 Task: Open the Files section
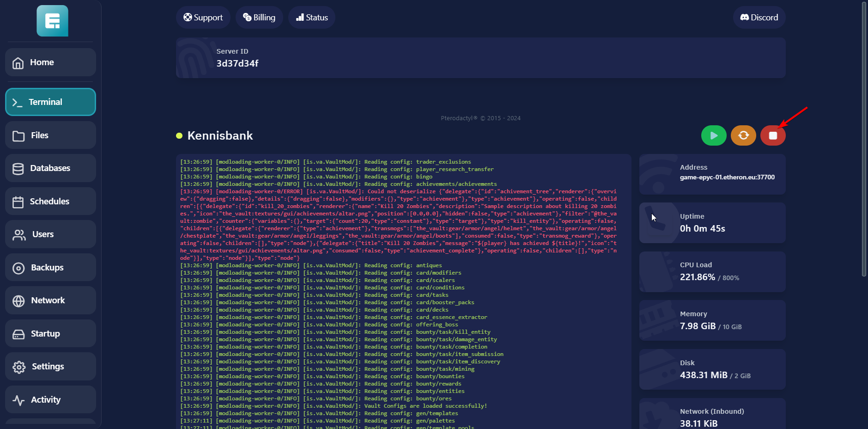click(x=50, y=135)
